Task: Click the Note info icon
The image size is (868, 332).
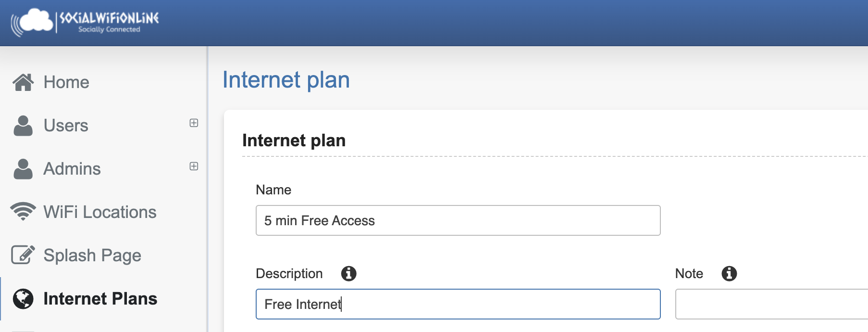Action: pos(729,273)
